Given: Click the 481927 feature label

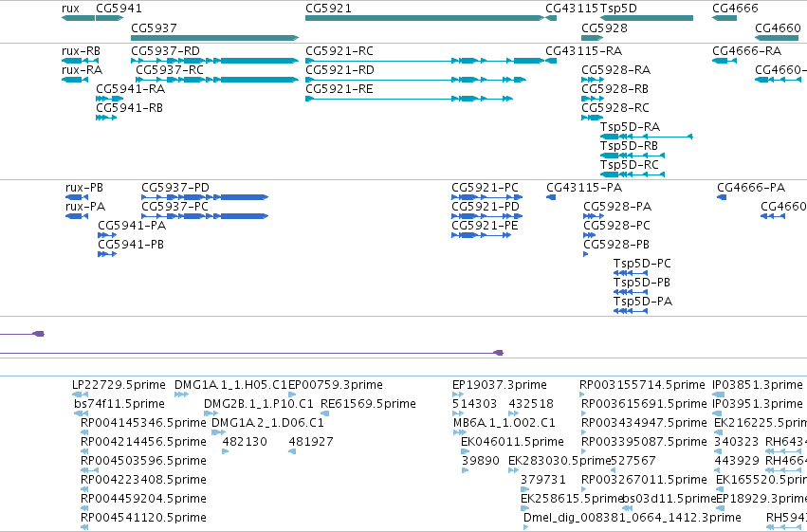Looking at the screenshot, I should pyautogui.click(x=311, y=442).
